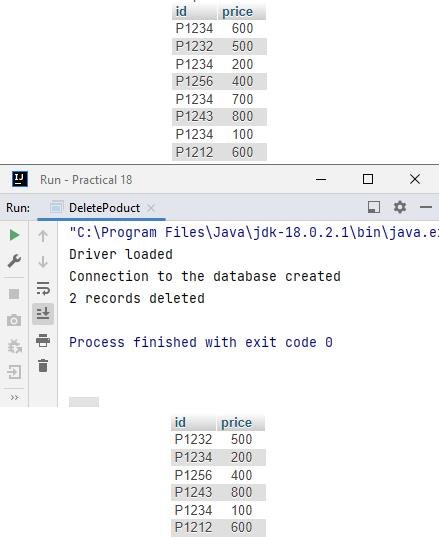The image size is (439, 537).
Task: Select the P1243 row in bottom table
Action: (x=218, y=492)
